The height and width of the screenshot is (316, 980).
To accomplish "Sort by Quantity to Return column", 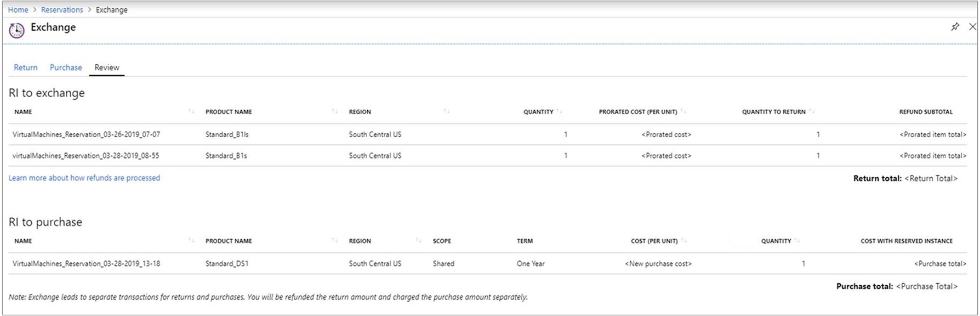I will point(812,111).
